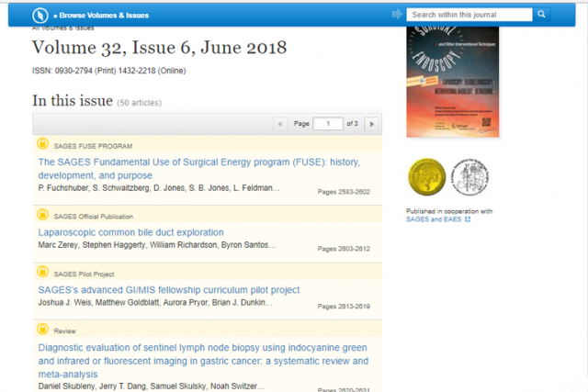Open Laparoscopic common bile duct exploration article

130,232
